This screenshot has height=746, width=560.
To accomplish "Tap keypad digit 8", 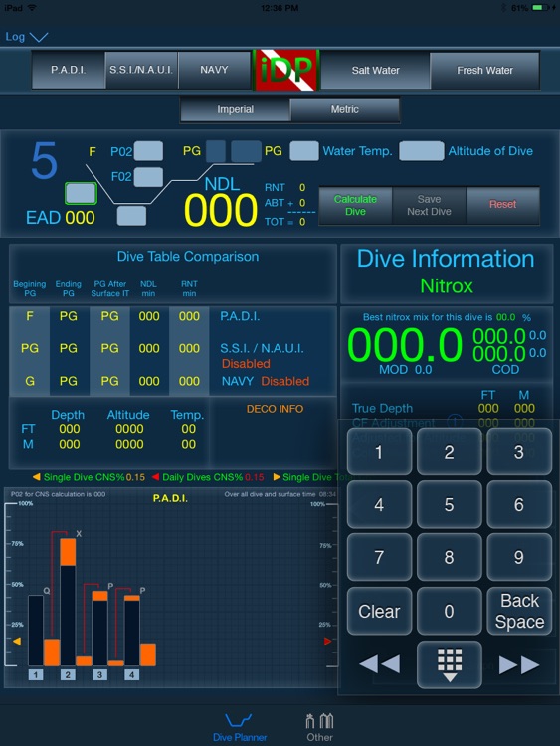I will (450, 557).
